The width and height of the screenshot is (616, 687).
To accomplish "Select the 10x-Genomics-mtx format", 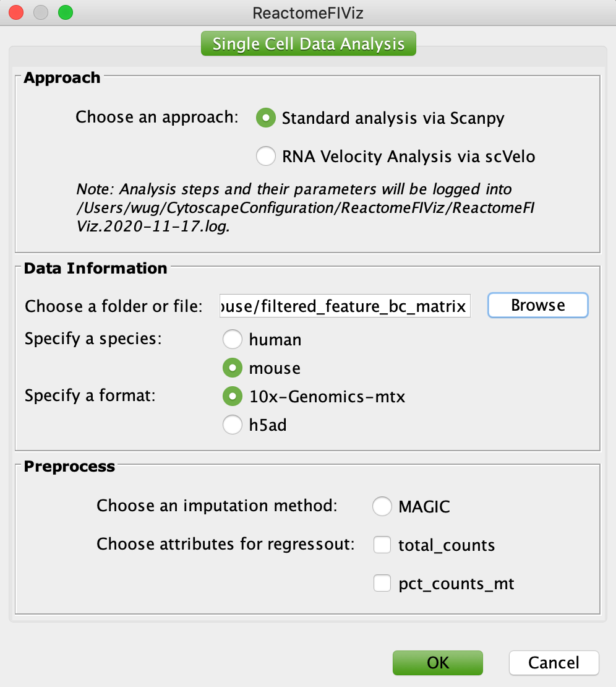I will pos(233,395).
